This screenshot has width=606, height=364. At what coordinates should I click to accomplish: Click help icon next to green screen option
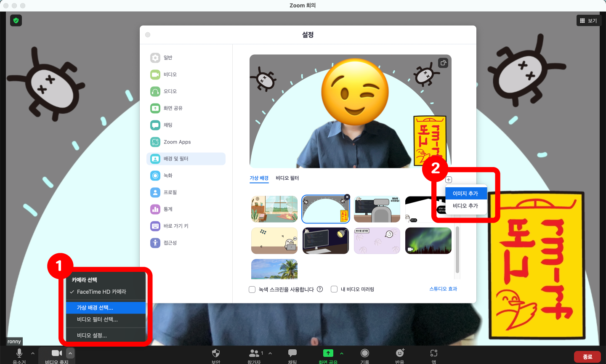[320, 289]
